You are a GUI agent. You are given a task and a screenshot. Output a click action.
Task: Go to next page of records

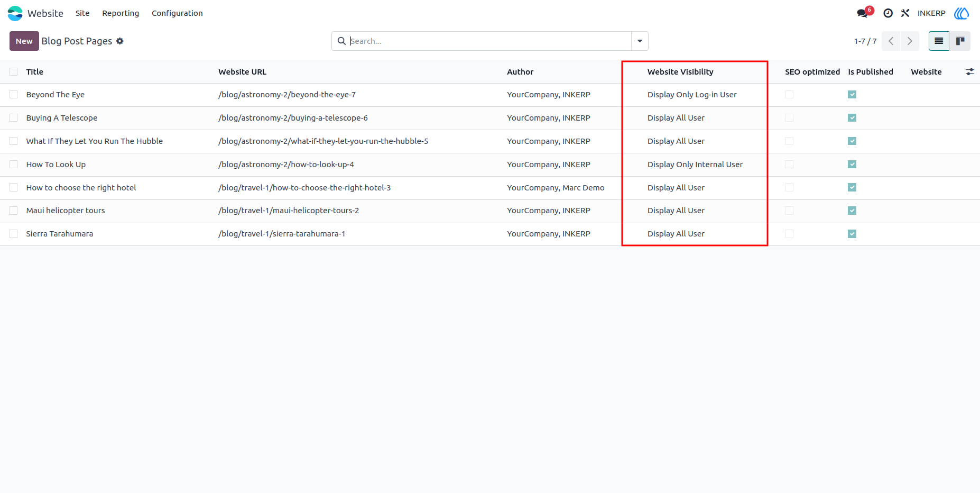910,41
